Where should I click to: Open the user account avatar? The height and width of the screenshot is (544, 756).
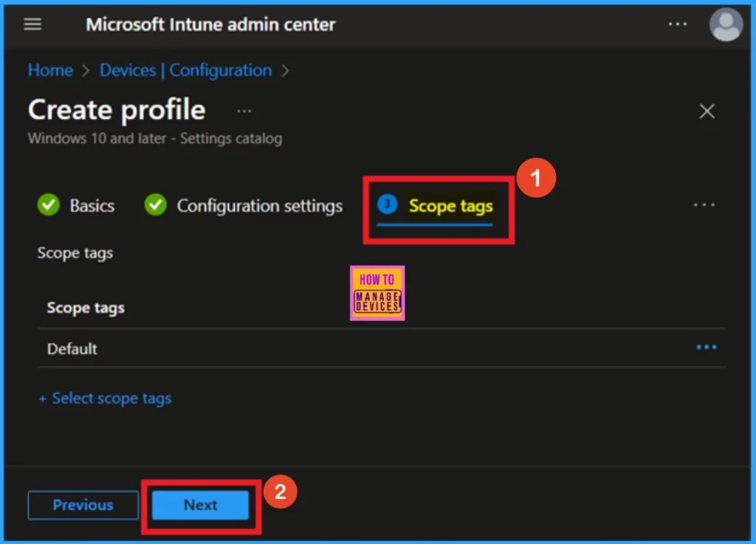pos(725,24)
